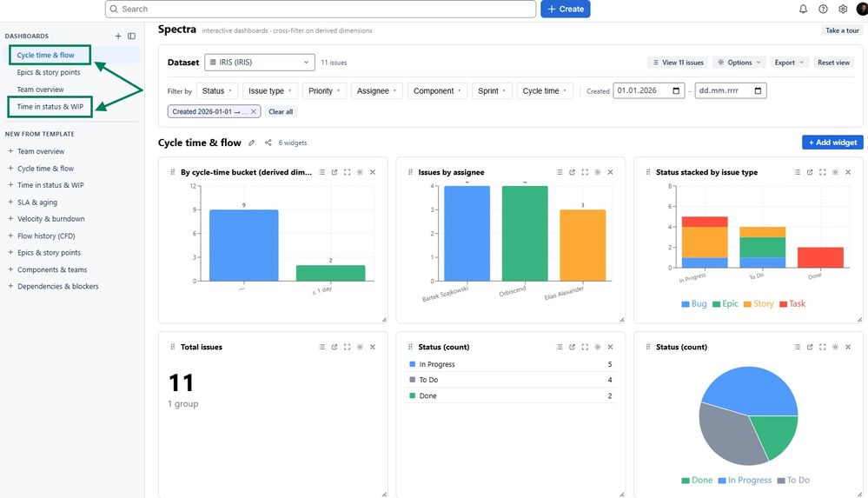This screenshot has height=498, width=868.
Task: Toggle the In Progress pie legend swatch
Action: point(722,481)
